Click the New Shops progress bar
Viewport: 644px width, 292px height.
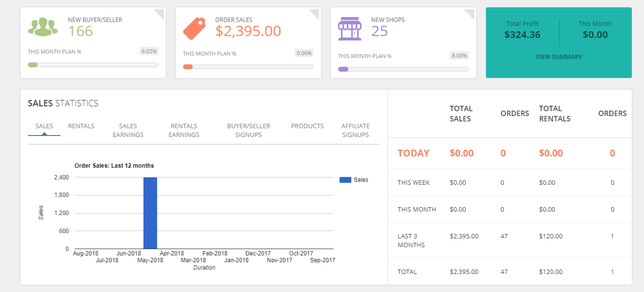click(x=403, y=69)
